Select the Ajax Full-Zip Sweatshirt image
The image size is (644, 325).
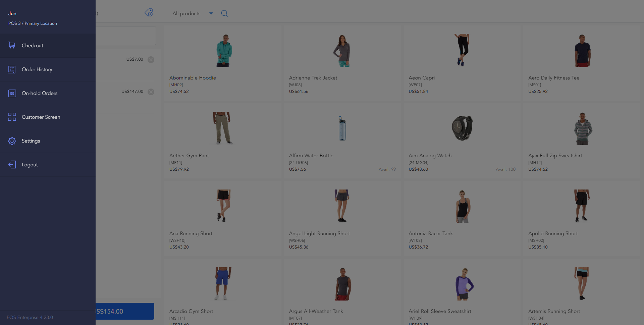point(583,128)
